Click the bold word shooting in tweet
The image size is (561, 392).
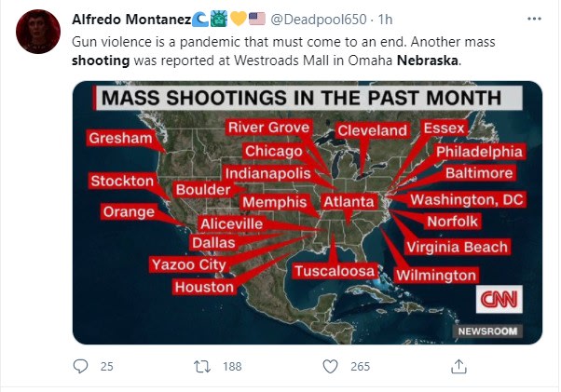pyautogui.click(x=101, y=61)
